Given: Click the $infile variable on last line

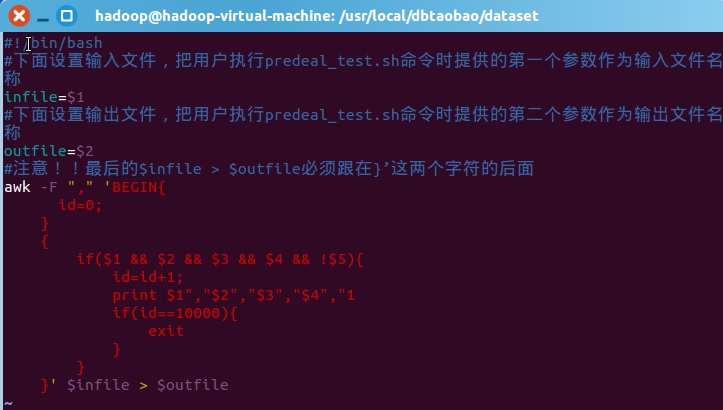Looking at the screenshot, I should pyautogui.click(x=98, y=385).
